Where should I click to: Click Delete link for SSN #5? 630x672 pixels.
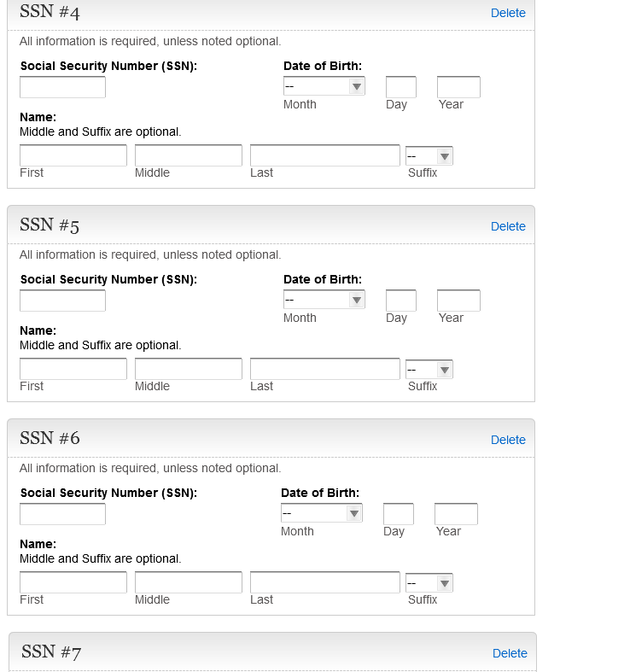pyautogui.click(x=508, y=226)
